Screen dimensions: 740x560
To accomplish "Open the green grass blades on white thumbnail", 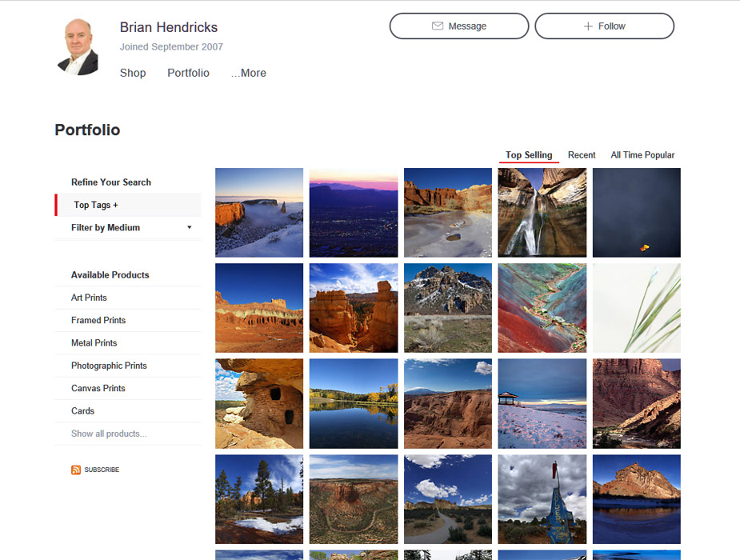I will (x=636, y=308).
